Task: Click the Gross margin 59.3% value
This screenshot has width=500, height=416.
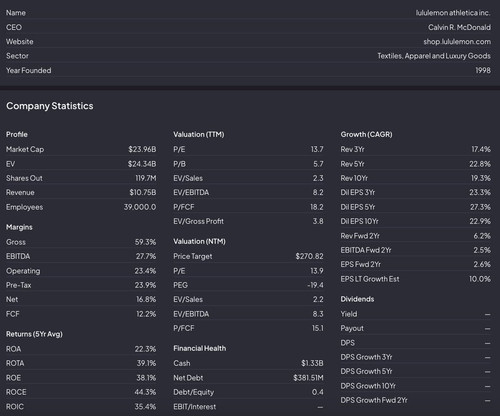Action: pos(145,242)
